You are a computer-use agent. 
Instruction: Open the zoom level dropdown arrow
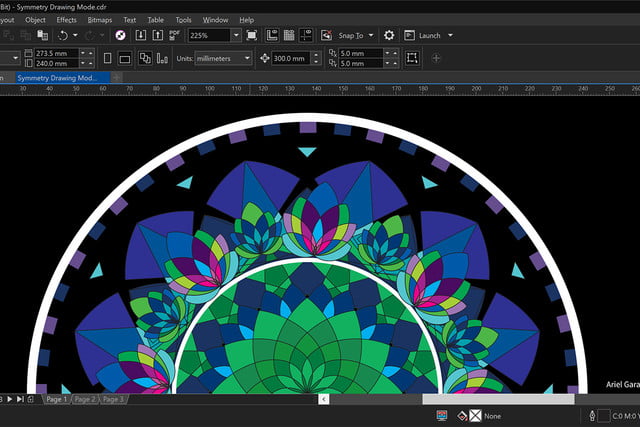point(236,36)
